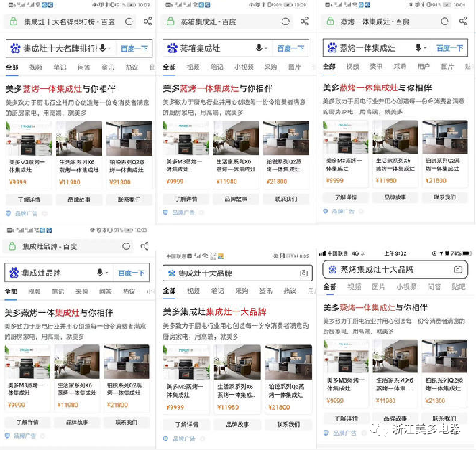Focus the 蒸烤集成灶十大品牌 search input field
The image size is (476, 450).
point(395,270)
